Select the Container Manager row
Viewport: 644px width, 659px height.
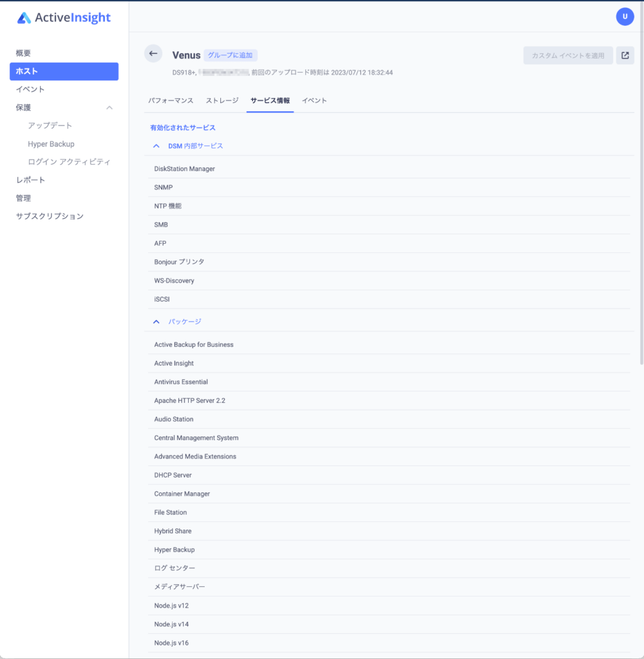389,494
